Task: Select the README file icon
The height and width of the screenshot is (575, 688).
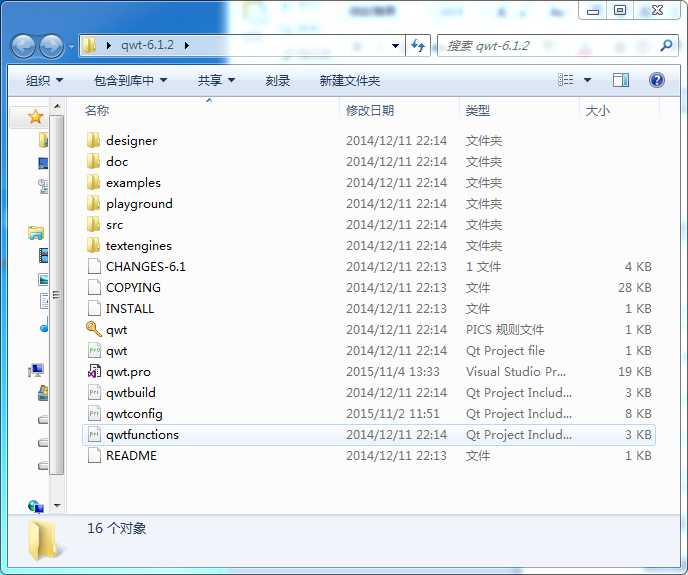Action: [94, 456]
